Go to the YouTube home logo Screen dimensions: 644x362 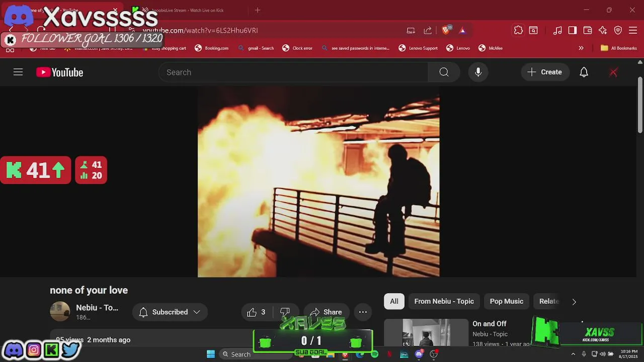tap(59, 72)
